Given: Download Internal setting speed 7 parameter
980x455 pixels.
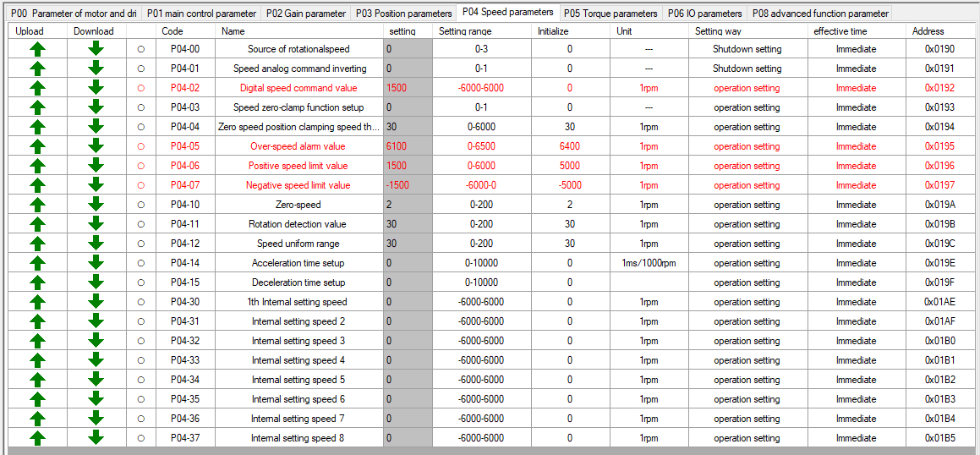Looking at the screenshot, I should coord(96,418).
